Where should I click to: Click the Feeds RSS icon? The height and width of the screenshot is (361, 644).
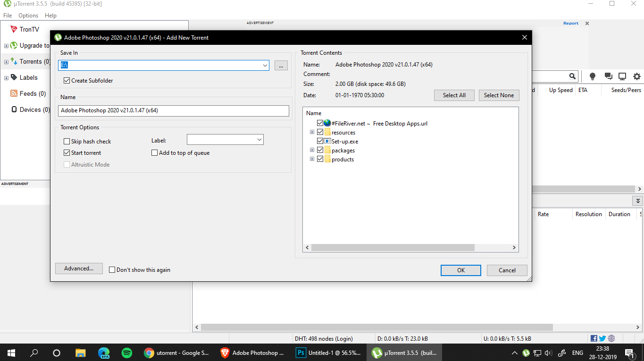[x=14, y=93]
